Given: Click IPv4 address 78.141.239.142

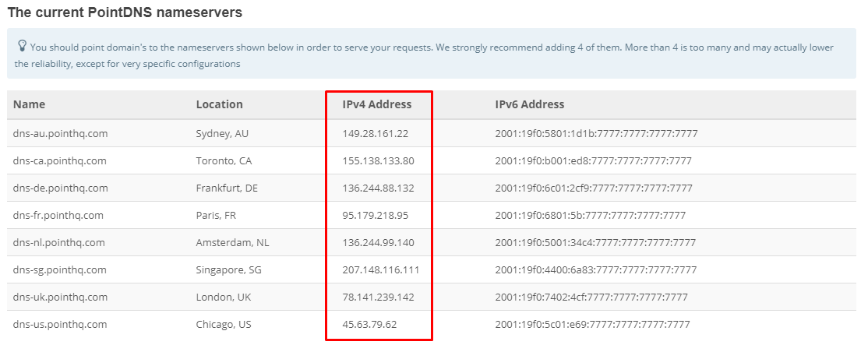Looking at the screenshot, I should 378,297.
